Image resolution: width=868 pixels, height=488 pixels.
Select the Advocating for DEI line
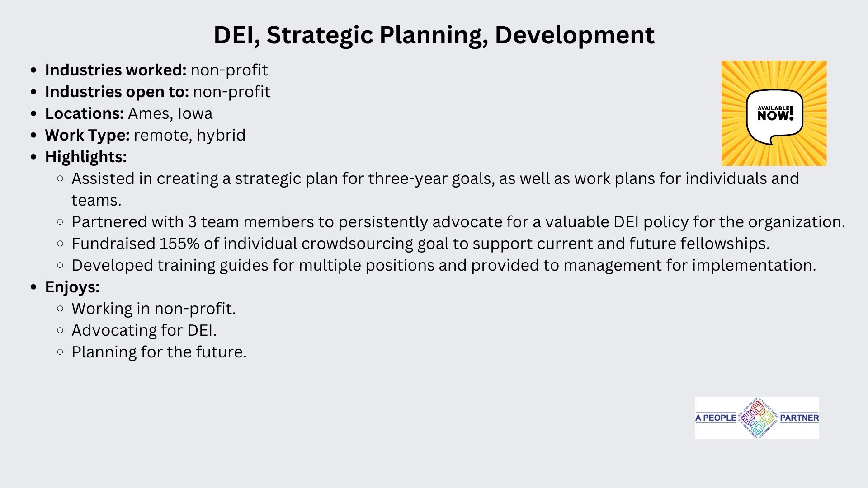(x=144, y=330)
